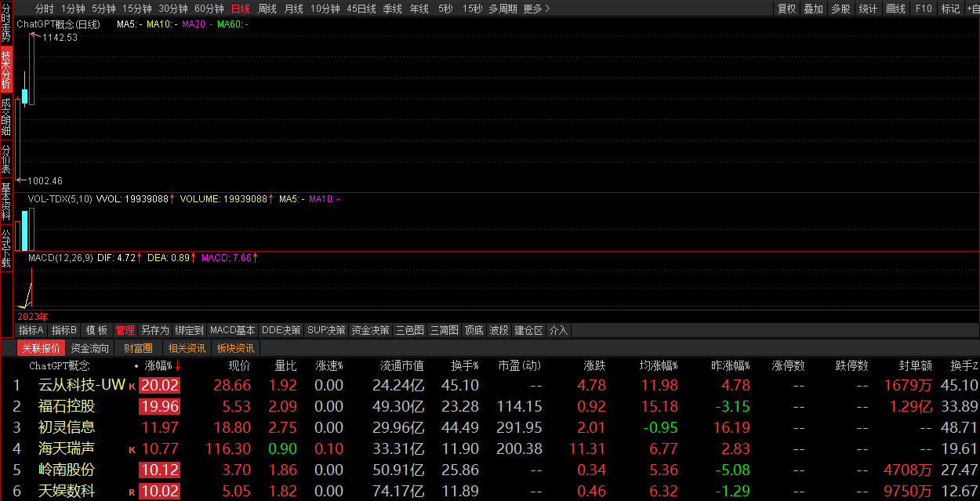Expand the 更多 timeframe menu
Screen dimensions: 980x501
click(x=536, y=9)
